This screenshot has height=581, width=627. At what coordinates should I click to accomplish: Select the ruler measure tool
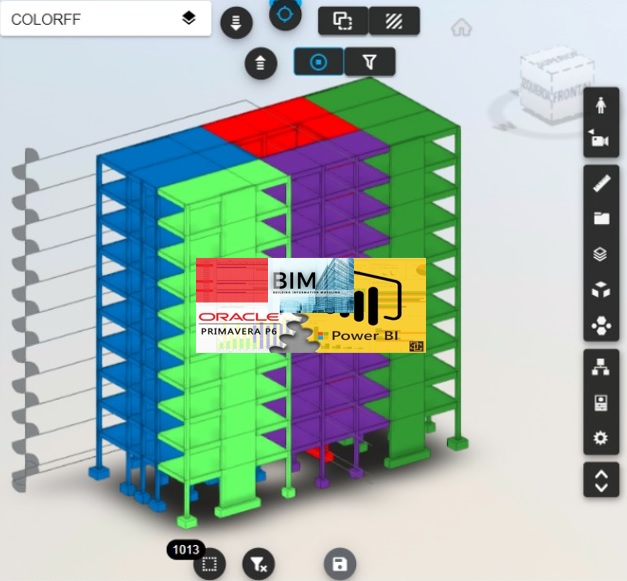[601, 184]
